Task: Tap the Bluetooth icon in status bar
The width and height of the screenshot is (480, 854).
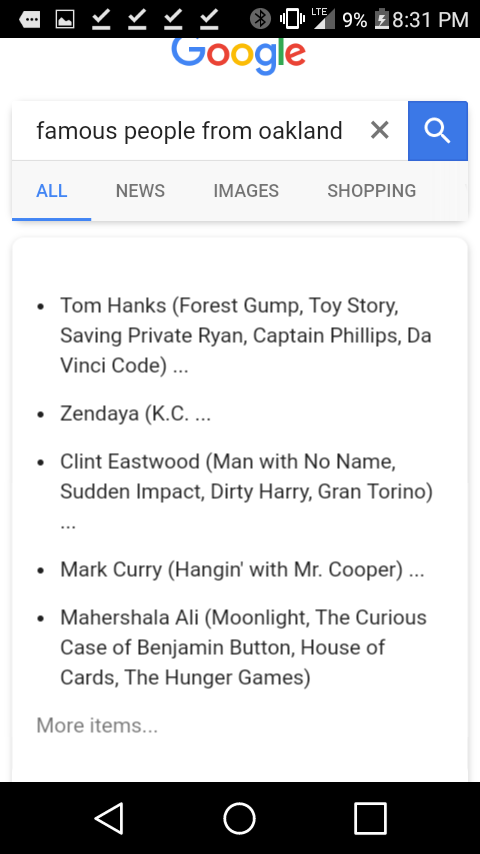Action: [x=260, y=19]
